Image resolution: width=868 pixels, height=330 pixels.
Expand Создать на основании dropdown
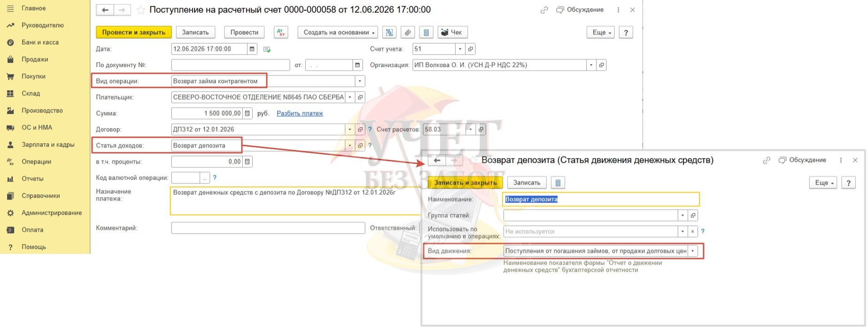coord(338,32)
